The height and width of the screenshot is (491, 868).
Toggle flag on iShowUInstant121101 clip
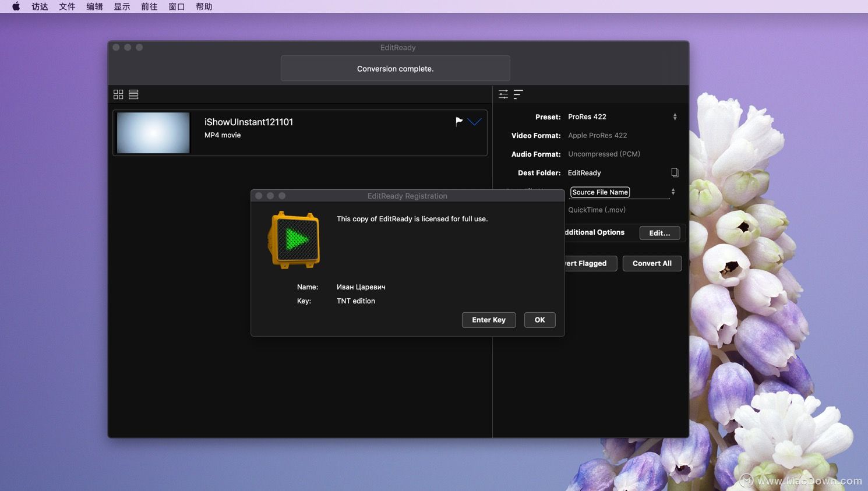(459, 121)
